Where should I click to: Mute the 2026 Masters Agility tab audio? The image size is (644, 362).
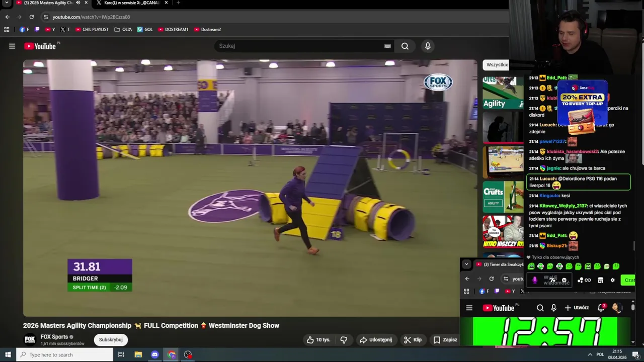(x=78, y=3)
